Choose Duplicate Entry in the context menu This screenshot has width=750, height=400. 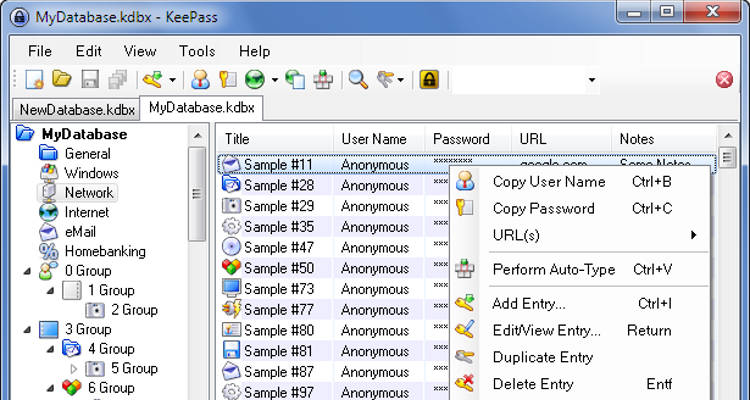[x=580, y=357]
